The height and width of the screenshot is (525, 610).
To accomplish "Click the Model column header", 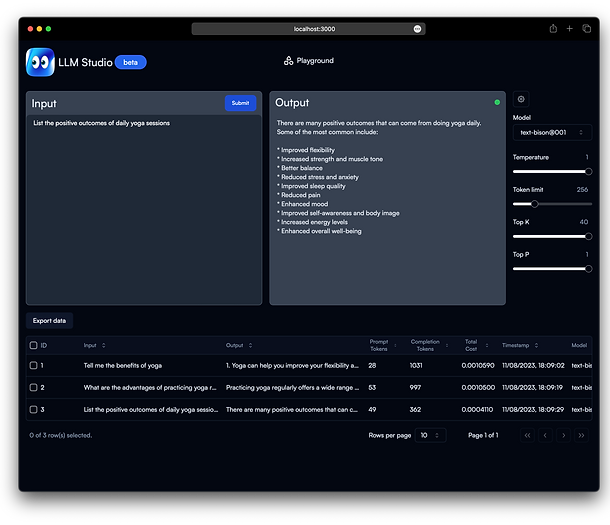I will pyautogui.click(x=579, y=345).
